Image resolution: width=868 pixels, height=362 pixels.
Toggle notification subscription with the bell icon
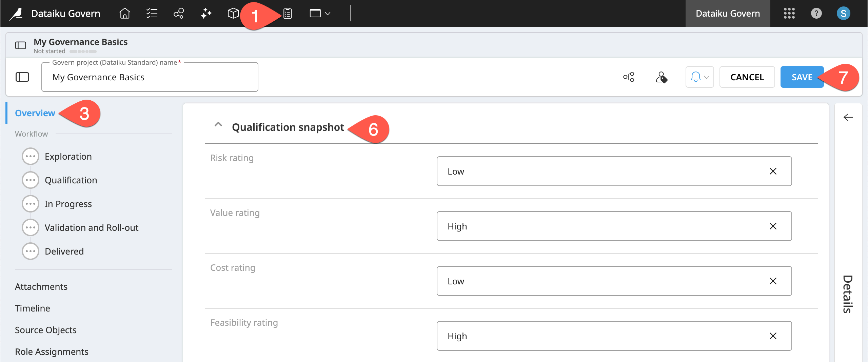[695, 77]
